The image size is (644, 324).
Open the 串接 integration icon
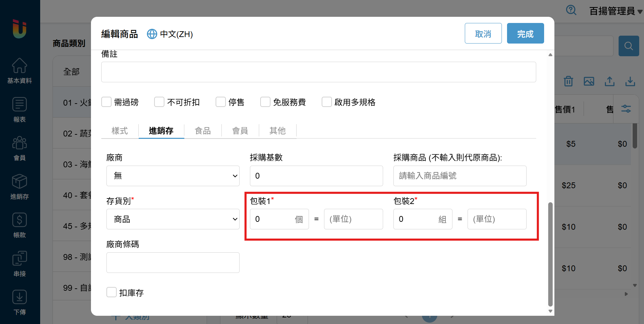tap(20, 259)
